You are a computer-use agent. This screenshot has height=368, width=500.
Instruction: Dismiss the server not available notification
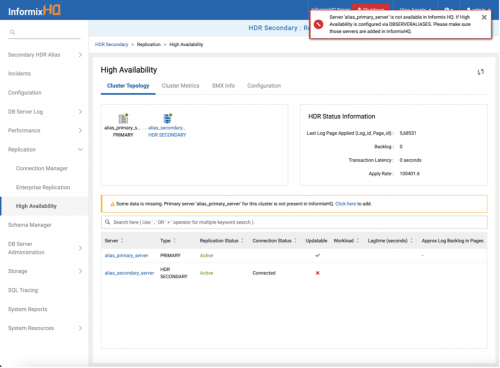[484, 17]
